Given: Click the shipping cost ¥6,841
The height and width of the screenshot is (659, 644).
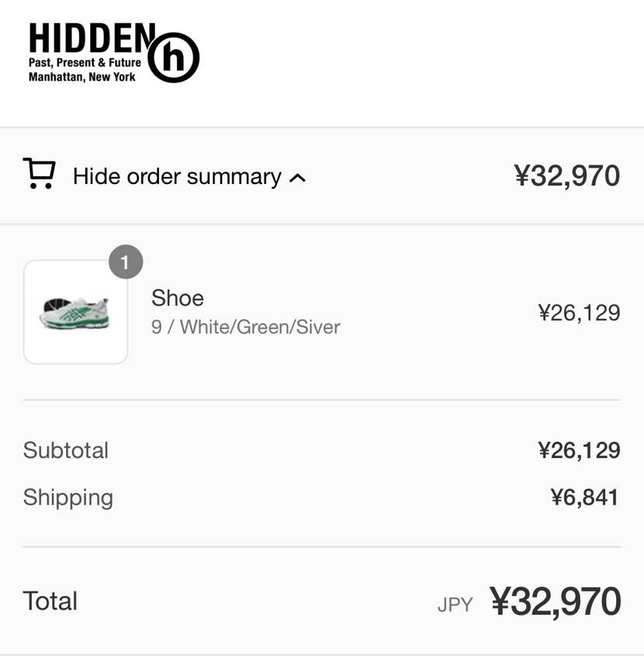Looking at the screenshot, I should [x=585, y=498].
